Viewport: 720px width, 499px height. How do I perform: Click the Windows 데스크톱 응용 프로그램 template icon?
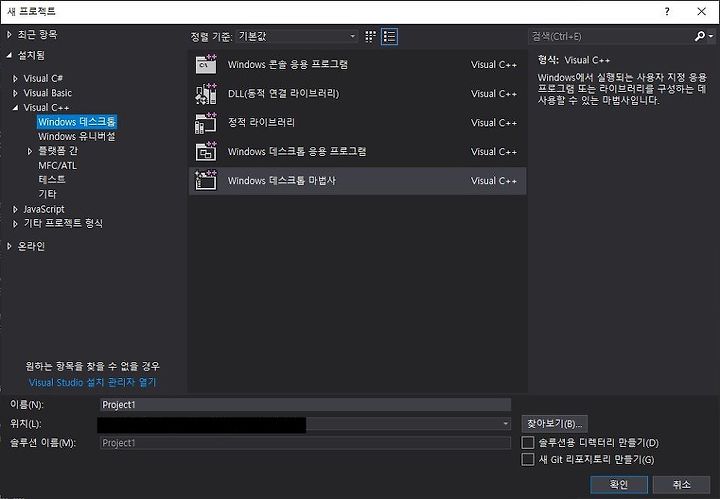(206, 151)
